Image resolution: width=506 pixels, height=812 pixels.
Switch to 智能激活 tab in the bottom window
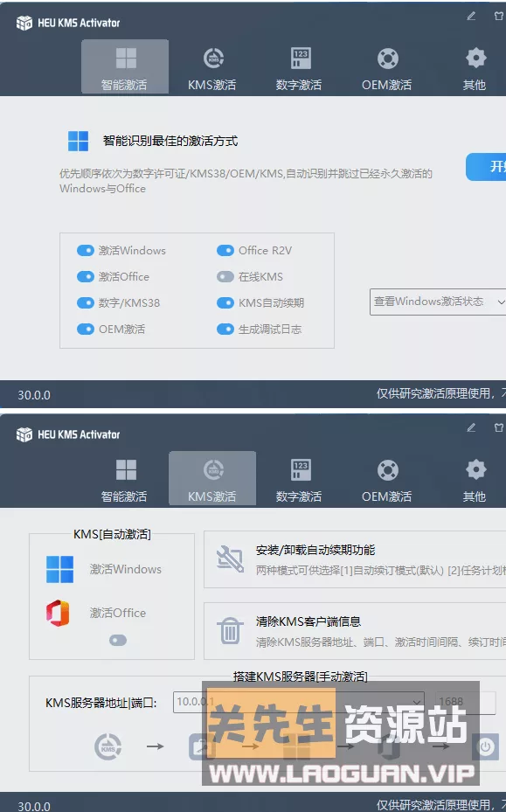pyautogui.click(x=125, y=478)
